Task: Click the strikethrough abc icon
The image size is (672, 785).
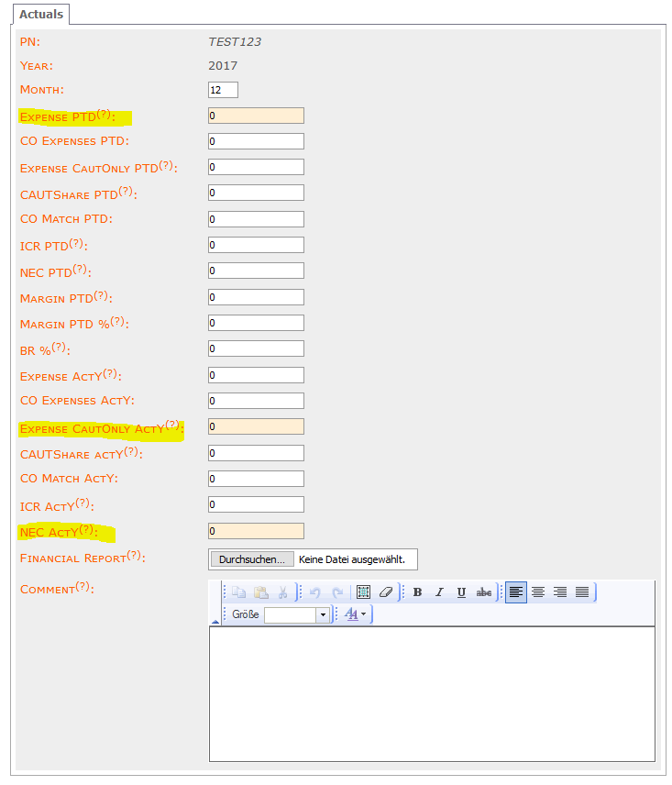Action: click(484, 592)
